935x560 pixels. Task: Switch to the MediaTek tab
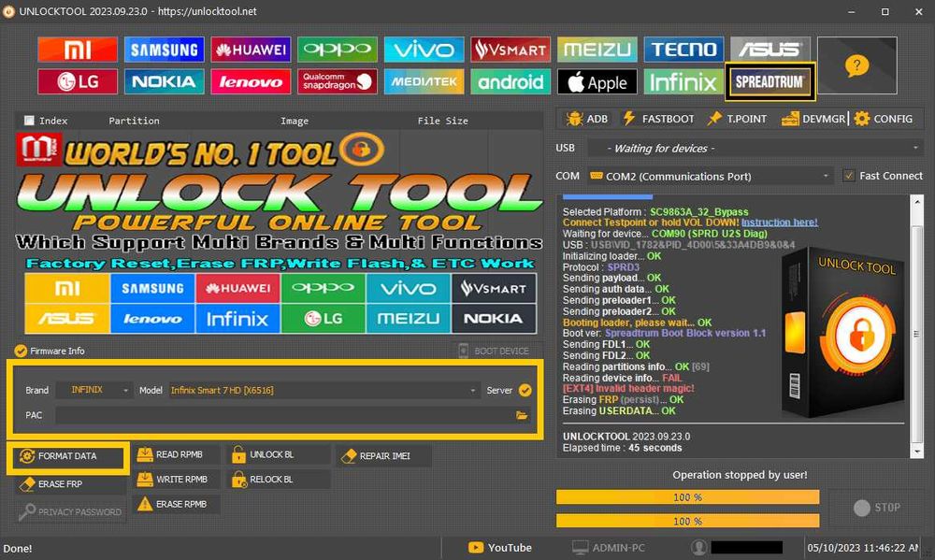coord(424,81)
